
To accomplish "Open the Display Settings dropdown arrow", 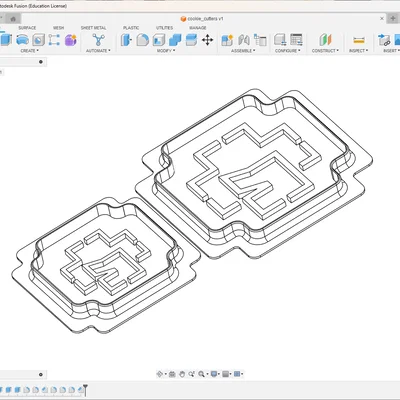I will [219, 374].
